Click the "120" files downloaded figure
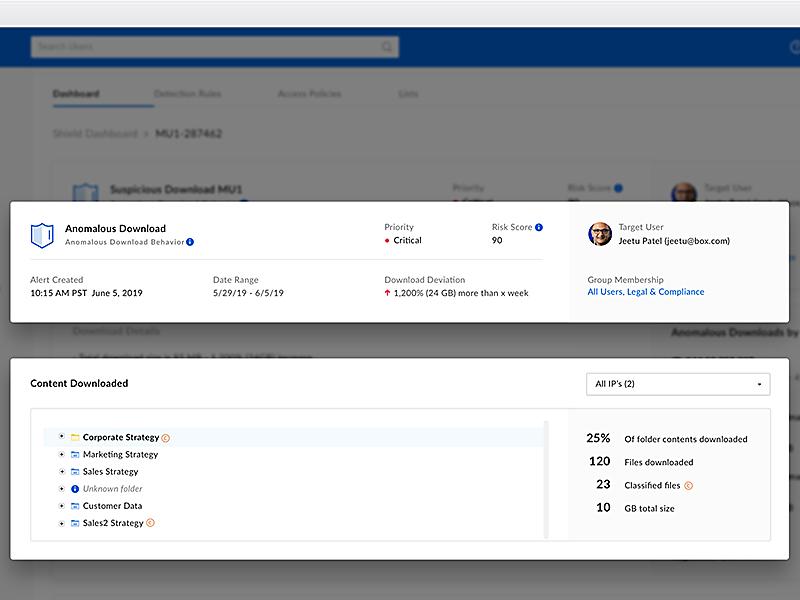Viewport: 800px width, 600px height. (x=599, y=461)
